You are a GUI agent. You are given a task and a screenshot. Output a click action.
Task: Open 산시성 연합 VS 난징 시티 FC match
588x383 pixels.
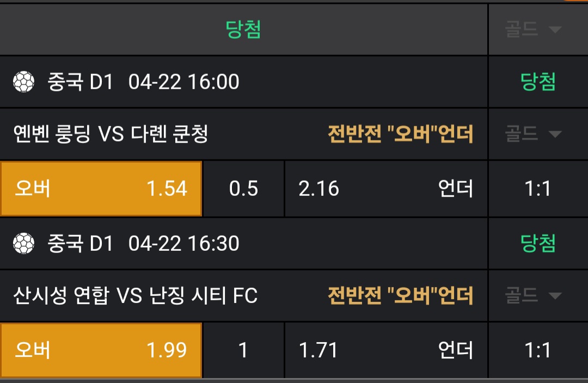(135, 295)
